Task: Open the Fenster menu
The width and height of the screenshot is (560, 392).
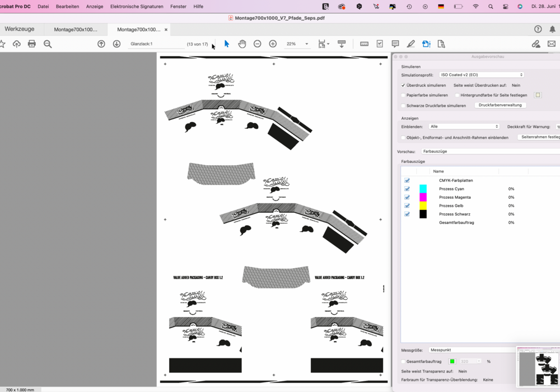Action: (x=178, y=6)
